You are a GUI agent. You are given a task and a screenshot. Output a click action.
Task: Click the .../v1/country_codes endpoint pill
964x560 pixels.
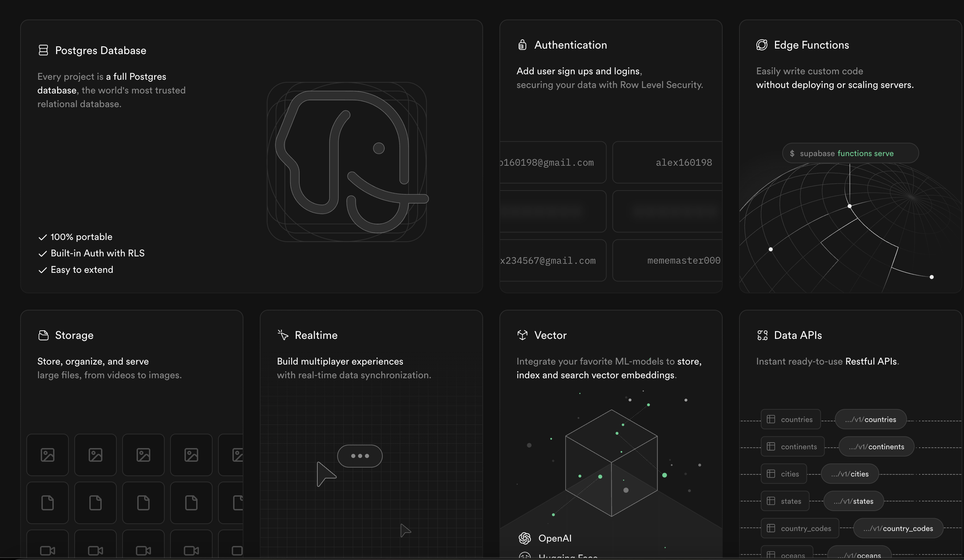[898, 528]
